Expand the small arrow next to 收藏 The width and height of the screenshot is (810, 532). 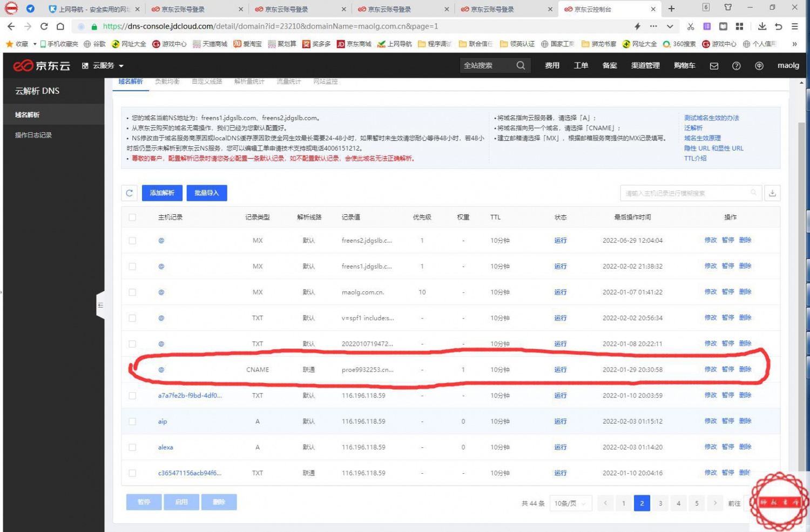[35, 44]
